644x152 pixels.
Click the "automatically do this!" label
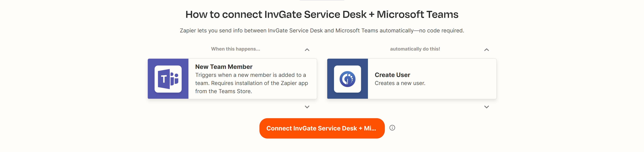(415, 49)
